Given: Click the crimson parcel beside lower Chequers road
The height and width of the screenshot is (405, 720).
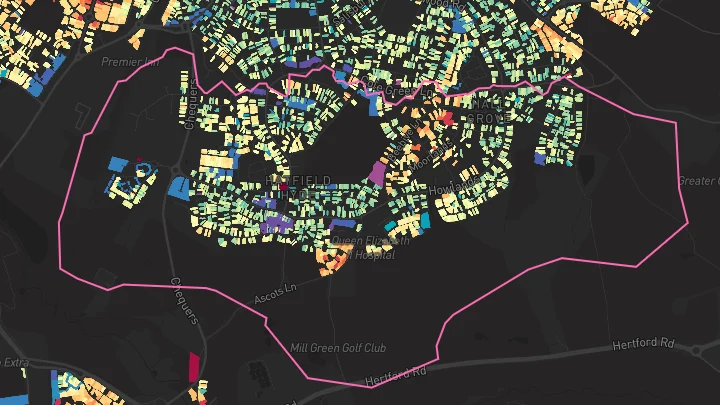Looking at the screenshot, I should pyautogui.click(x=194, y=367).
